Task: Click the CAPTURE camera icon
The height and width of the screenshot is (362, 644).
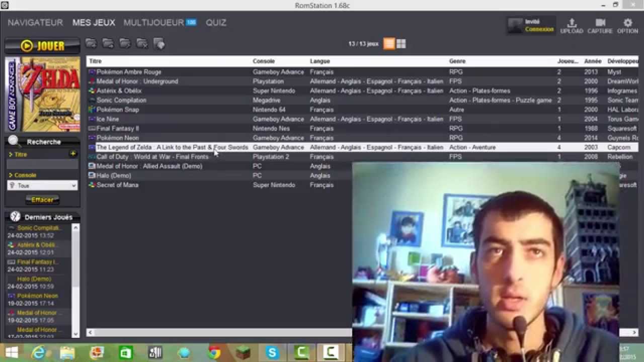Action: click(x=600, y=26)
